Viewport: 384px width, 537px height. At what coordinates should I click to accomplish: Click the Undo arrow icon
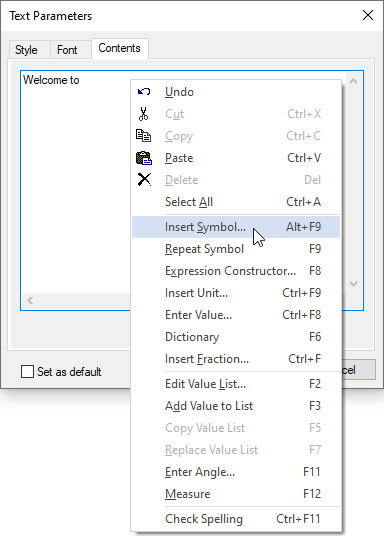click(144, 92)
